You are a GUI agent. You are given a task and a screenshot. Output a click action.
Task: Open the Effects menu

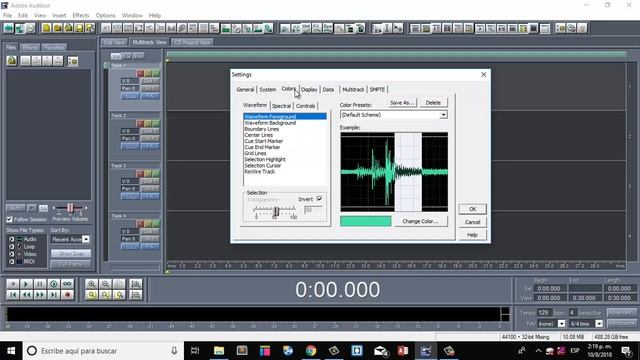tap(81, 15)
